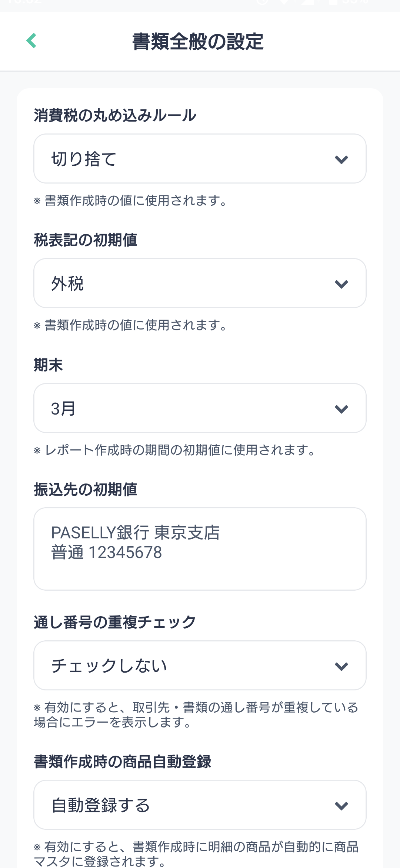The height and width of the screenshot is (868, 400).
Task: Click the chevron arrow beside 3月
Action: [341, 409]
